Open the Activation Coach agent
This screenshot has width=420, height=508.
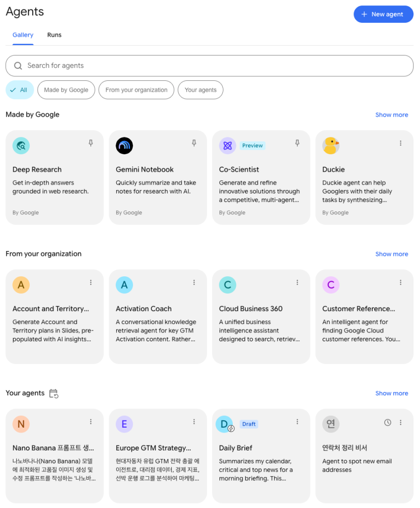pyautogui.click(x=158, y=317)
